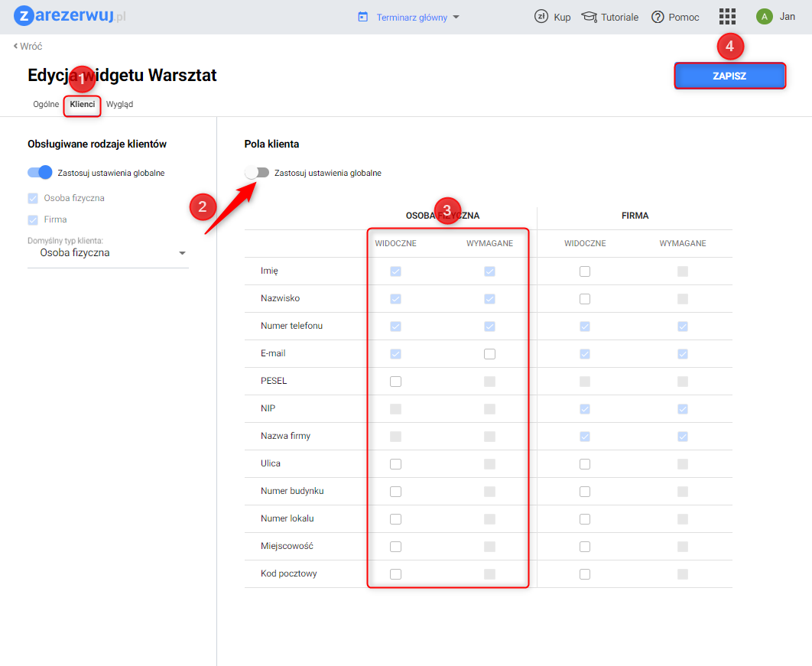
Task: Enable Kod pocztowy visible for Osoba fizyczna
Action: (395, 573)
